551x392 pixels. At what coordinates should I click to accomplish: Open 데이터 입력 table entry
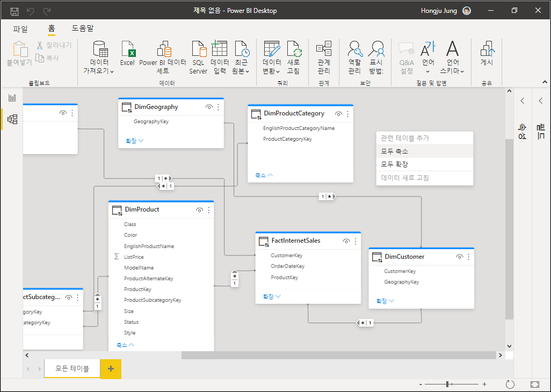click(x=220, y=57)
